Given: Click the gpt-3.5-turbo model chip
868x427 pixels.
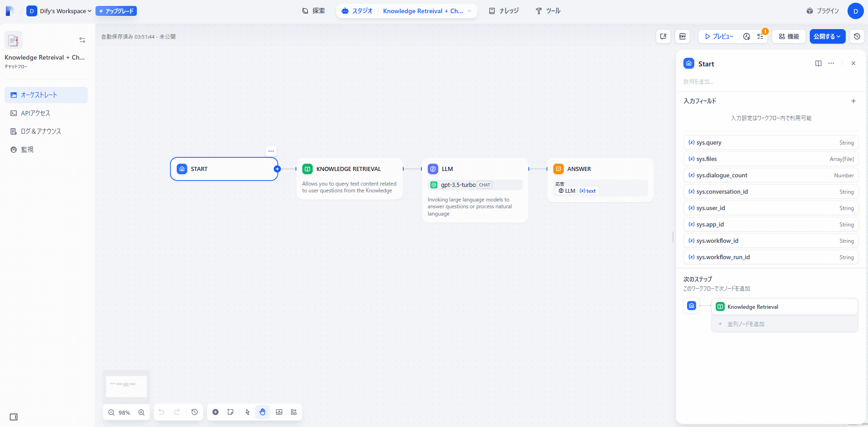Looking at the screenshot, I should pos(475,185).
